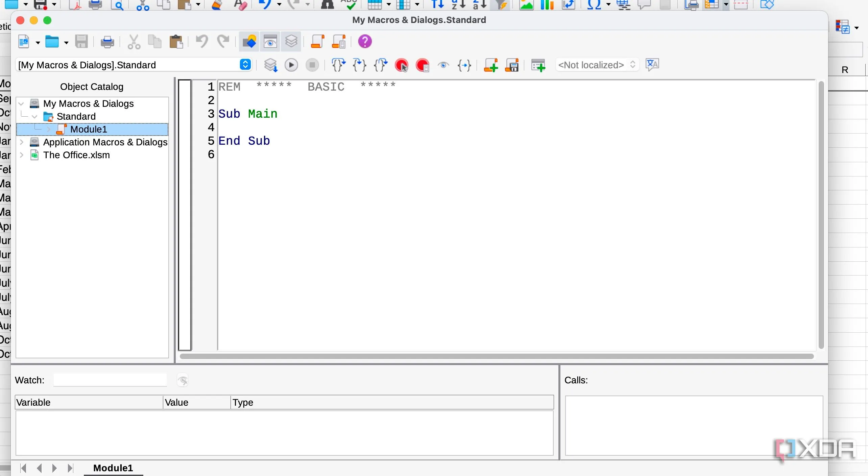The image size is (868, 476).
Task: Expand Application Macros & Dialogs node
Action: pyautogui.click(x=21, y=142)
